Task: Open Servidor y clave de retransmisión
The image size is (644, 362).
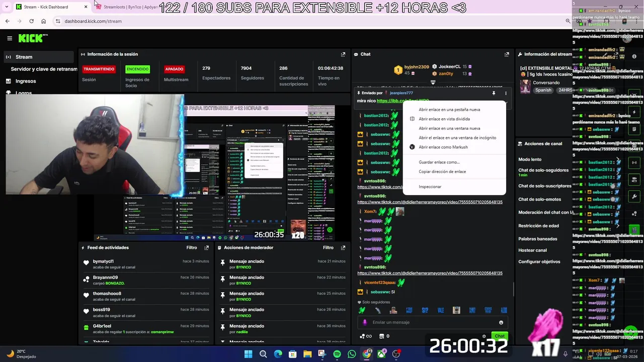Action: tap(44, 69)
